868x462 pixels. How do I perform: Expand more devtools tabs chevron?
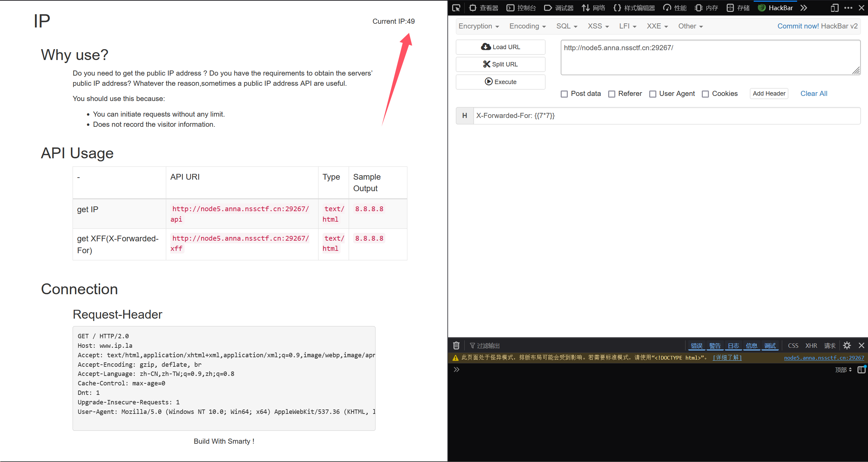(804, 8)
